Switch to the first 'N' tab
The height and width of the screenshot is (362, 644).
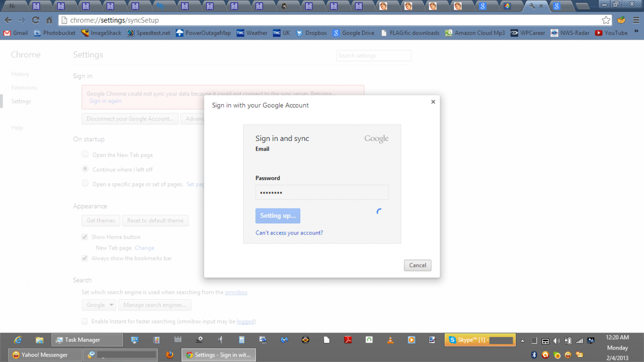click(14, 6)
